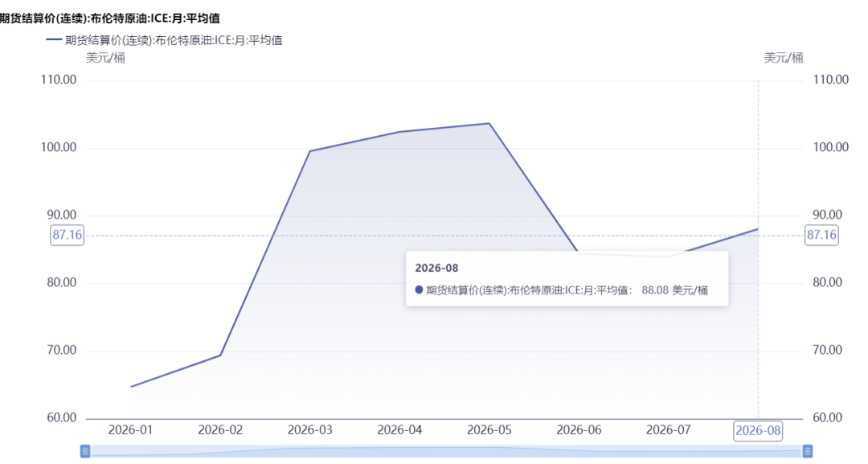Select the 2026-07 x-axis label
The image size is (868, 464).
pos(669,430)
